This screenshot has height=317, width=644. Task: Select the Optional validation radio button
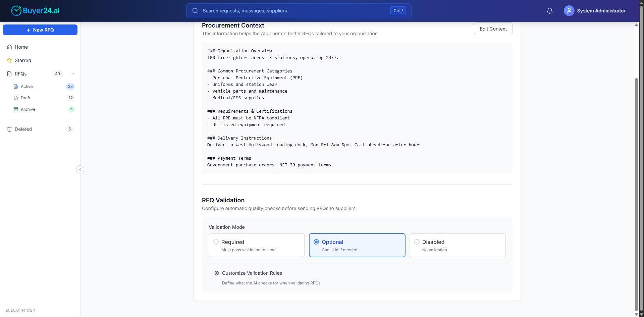[316, 242]
